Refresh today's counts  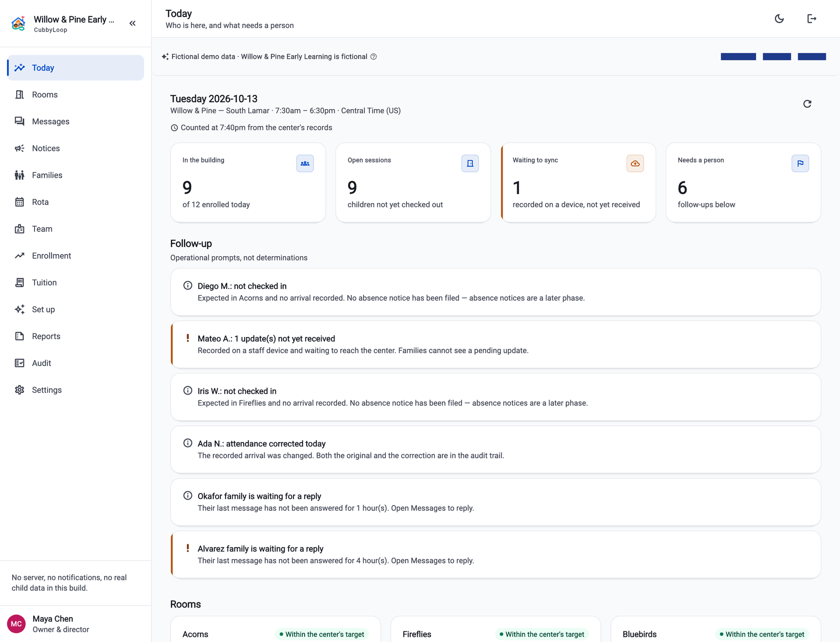pos(807,104)
